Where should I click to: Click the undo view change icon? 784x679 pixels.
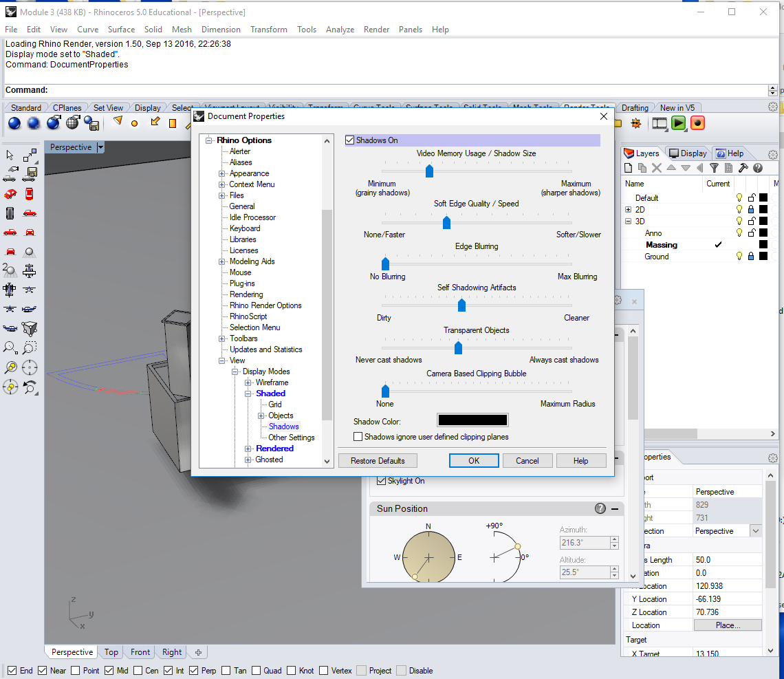30,387
